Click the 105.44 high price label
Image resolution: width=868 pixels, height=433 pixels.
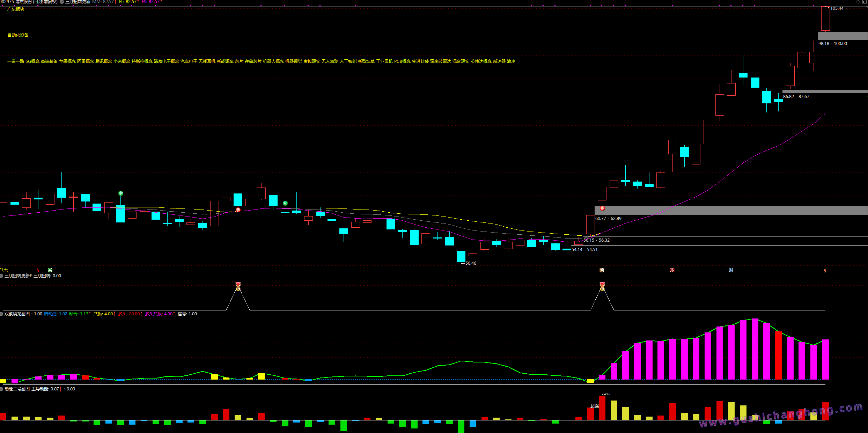click(837, 8)
